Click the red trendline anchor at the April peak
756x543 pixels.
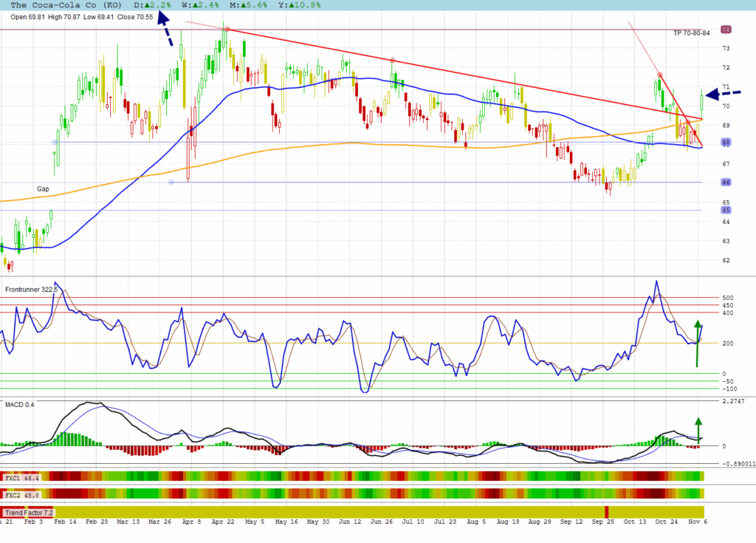coord(227,30)
